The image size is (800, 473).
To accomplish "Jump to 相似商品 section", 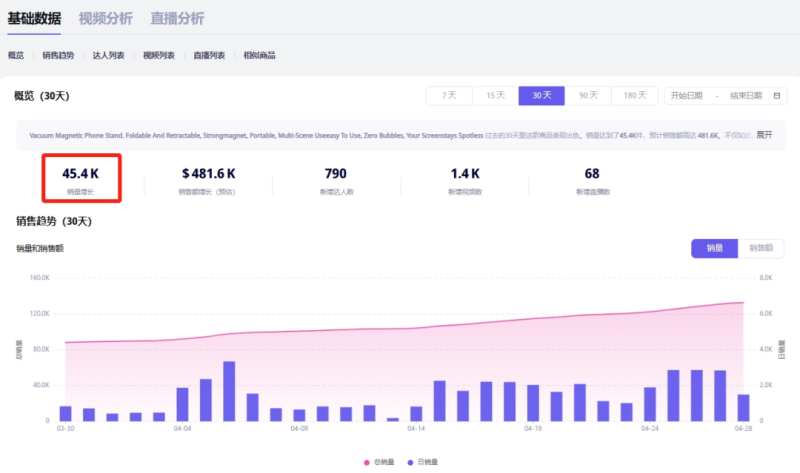I will click(259, 56).
